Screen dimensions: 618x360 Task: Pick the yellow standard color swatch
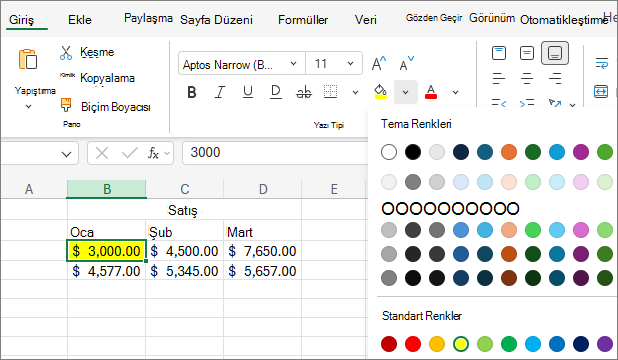[461, 344]
